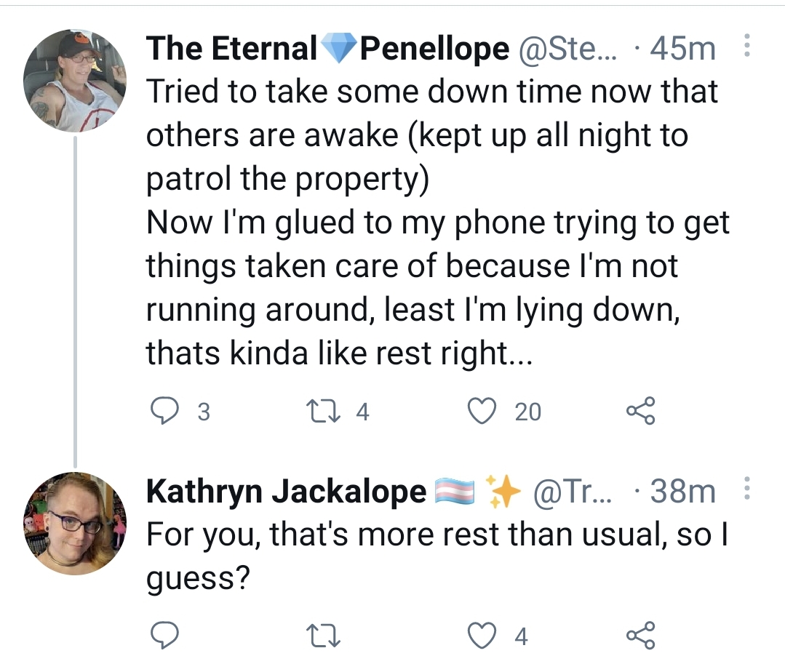Image resolution: width=785 pixels, height=672 pixels.
Task: Open more options on Kathryn's reply
Action: point(746,488)
